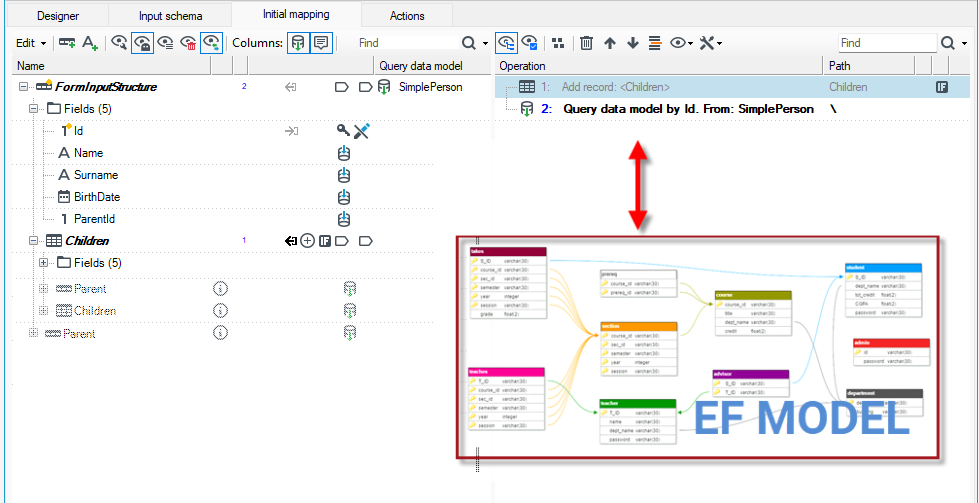Select operation 2: Query data model by Id
979x503 pixels.
[733, 109]
